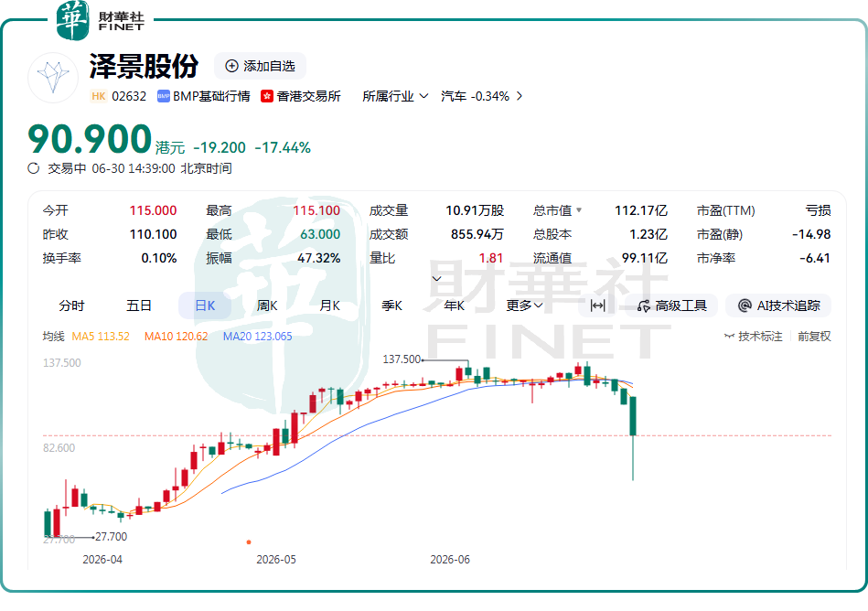
Task: Click the 今开 value 115.000
Action: (x=153, y=210)
